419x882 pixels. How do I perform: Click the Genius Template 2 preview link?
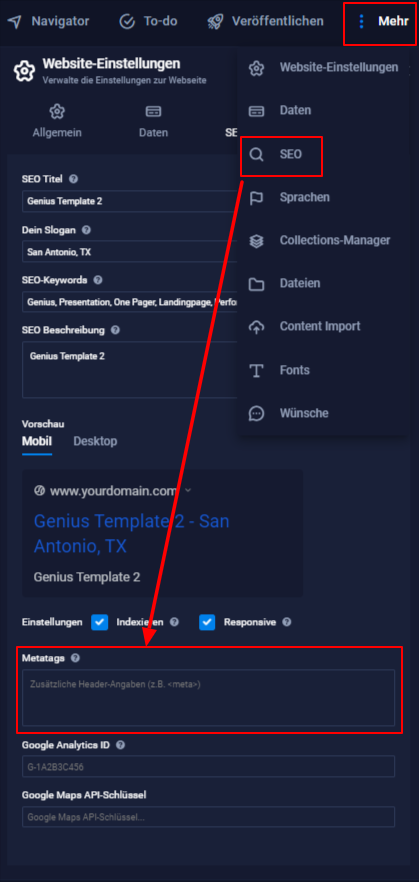pos(132,533)
